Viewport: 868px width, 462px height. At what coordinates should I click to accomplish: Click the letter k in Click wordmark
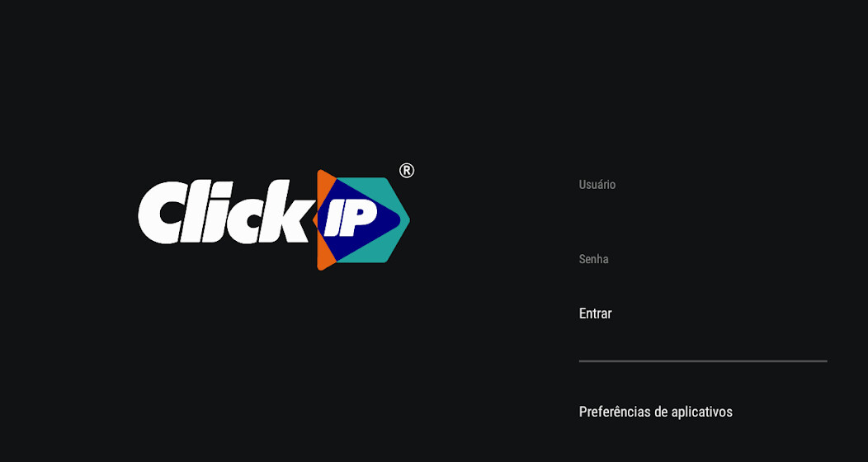285,211
